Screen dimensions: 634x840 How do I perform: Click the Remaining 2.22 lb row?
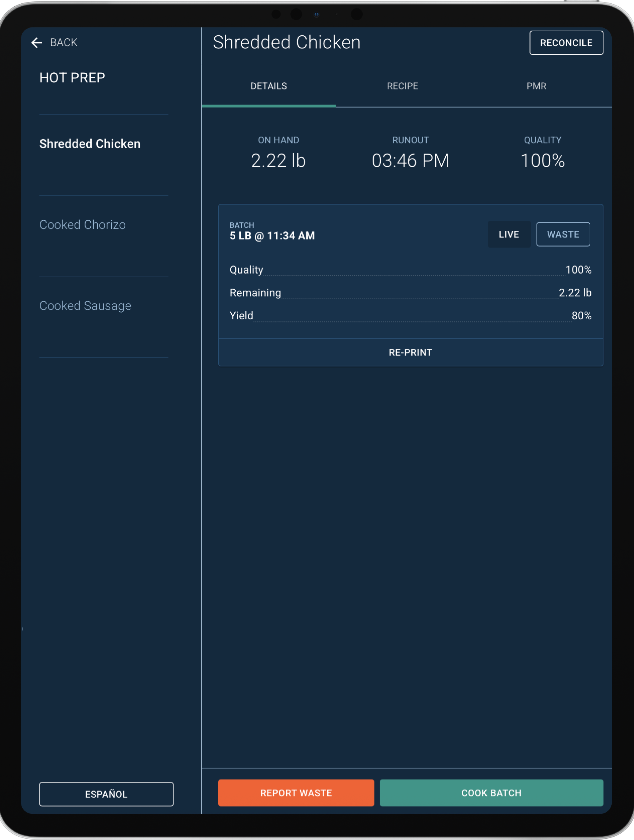click(x=410, y=292)
